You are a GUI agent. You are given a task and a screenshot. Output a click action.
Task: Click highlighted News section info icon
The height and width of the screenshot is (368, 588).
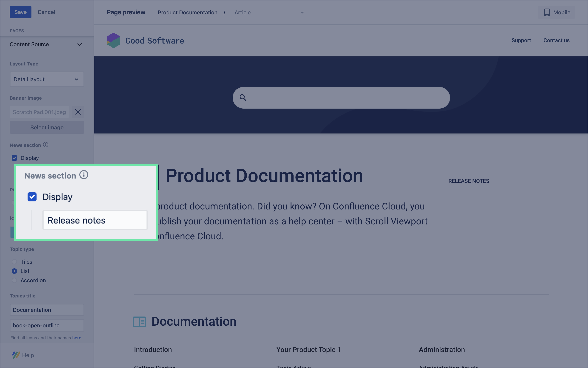(x=84, y=175)
